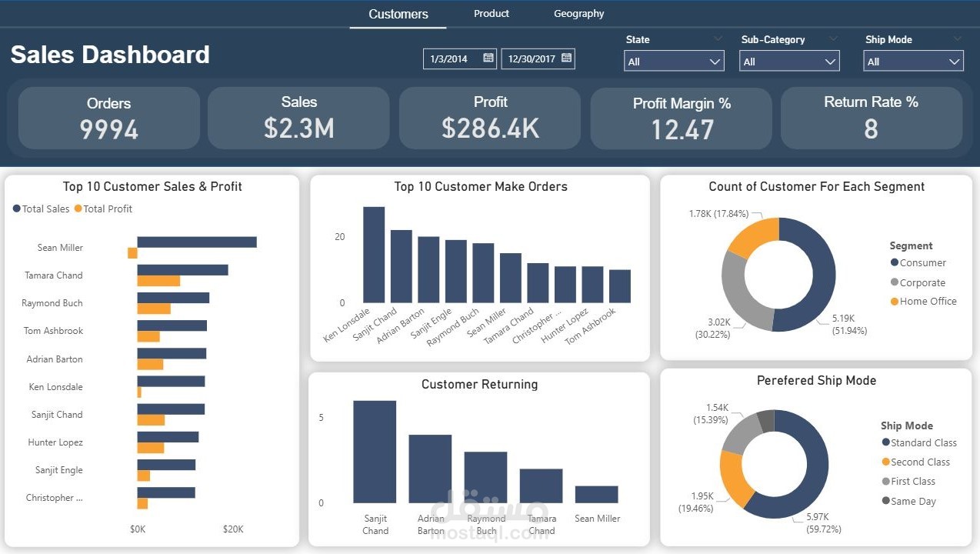
Task: Open the start date calendar picker icon
Action: tap(488, 58)
